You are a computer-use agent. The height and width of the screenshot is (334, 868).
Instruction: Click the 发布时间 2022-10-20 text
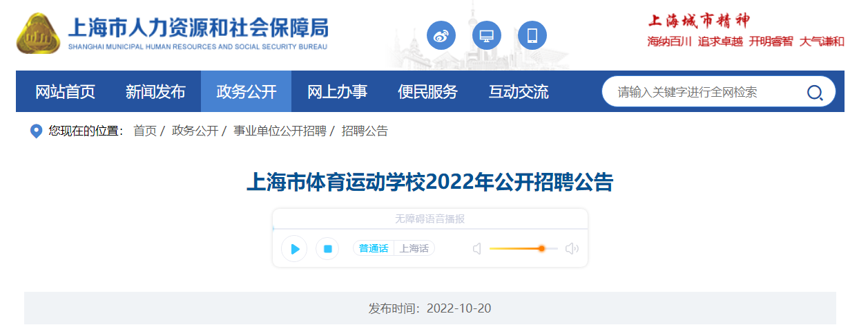(430, 308)
